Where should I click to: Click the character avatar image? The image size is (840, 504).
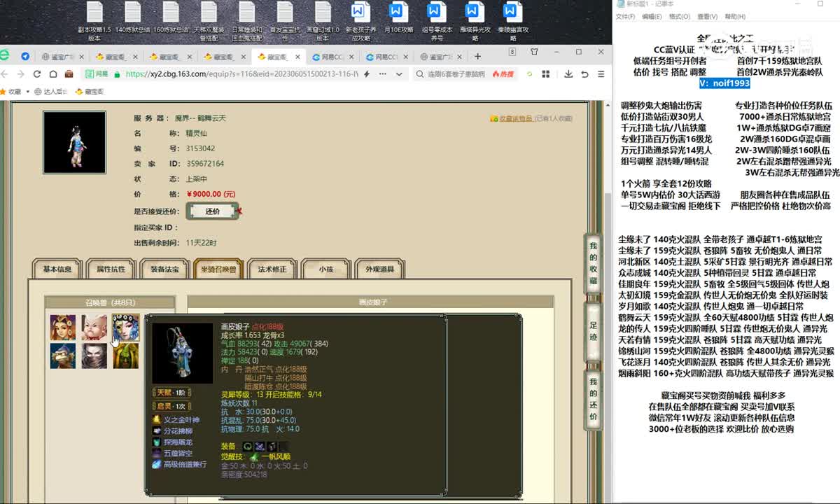pyautogui.click(x=74, y=142)
